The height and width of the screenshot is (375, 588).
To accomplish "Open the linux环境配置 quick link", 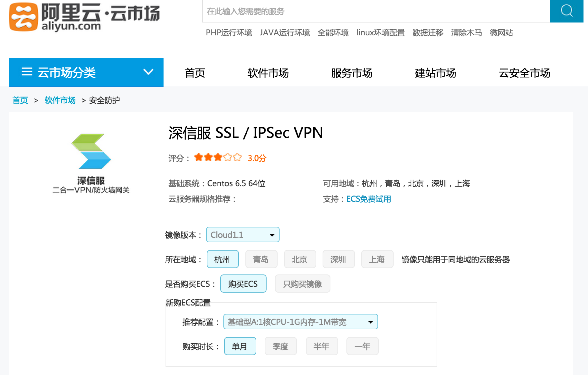I will point(380,33).
